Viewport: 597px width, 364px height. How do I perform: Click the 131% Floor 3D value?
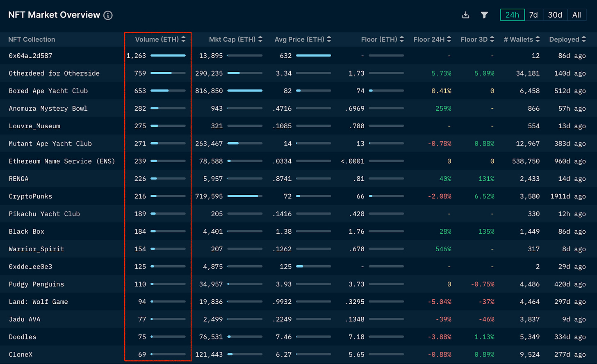[486, 179]
